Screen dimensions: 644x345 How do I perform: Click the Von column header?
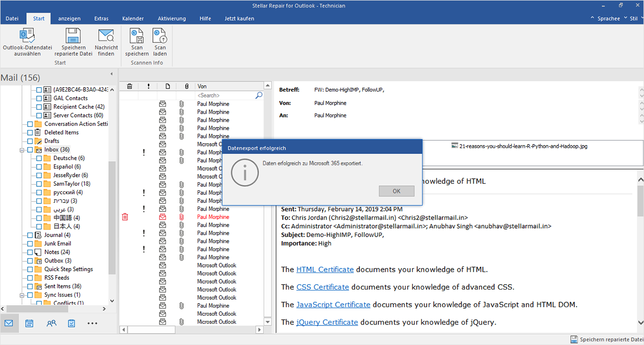(229, 86)
